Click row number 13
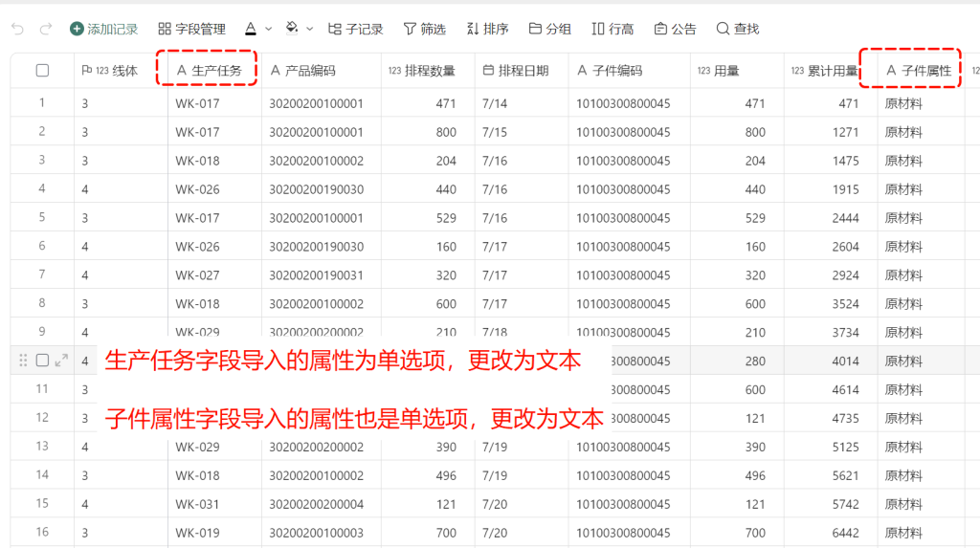 [42, 447]
